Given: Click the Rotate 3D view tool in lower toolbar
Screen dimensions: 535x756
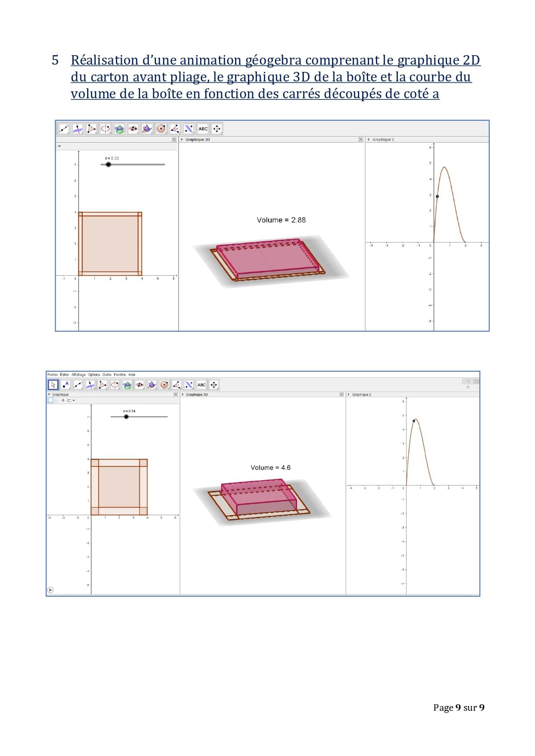Looking at the screenshot, I should (x=213, y=385).
